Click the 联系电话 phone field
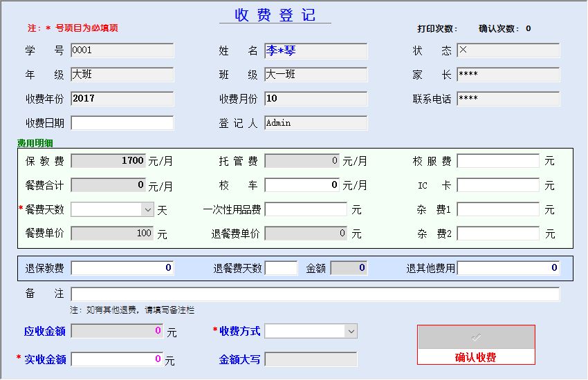Viewport: 588px width, 380px height. 508,99
